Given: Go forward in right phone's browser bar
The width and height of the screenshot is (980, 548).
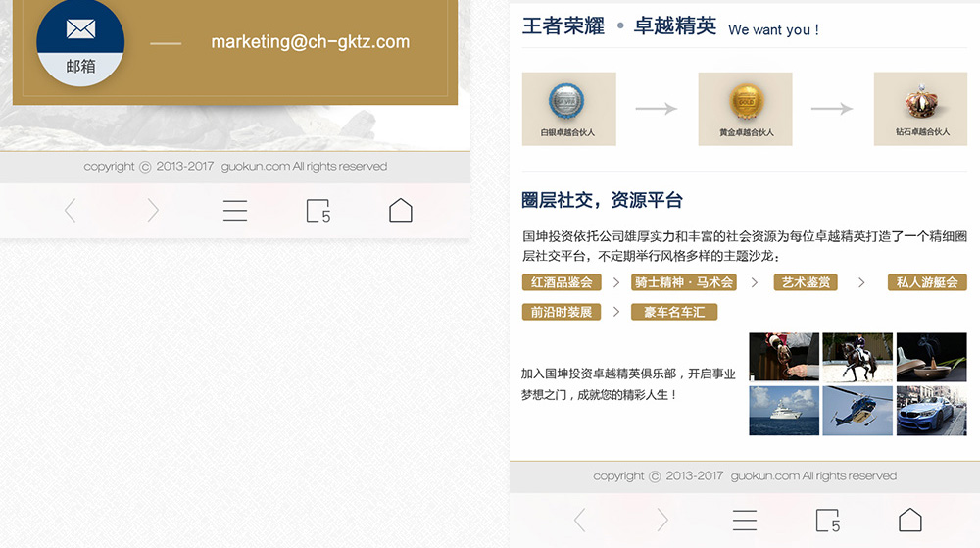Looking at the screenshot, I should tap(662, 520).
